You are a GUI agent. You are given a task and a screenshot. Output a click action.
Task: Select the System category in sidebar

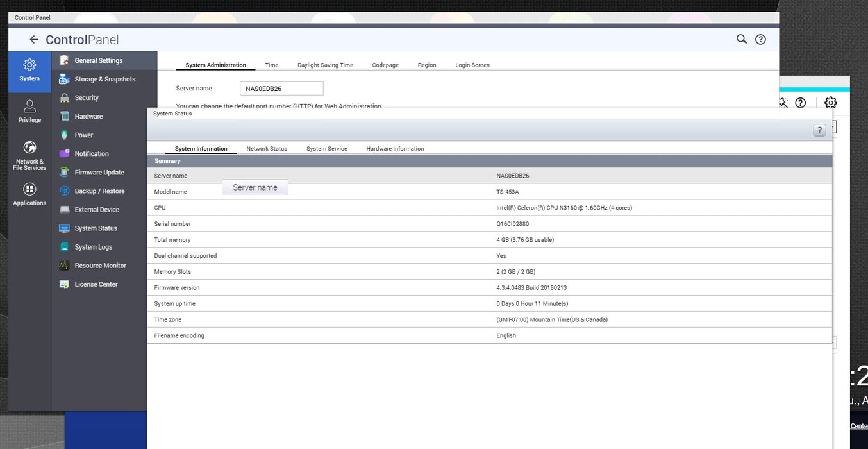click(x=29, y=71)
